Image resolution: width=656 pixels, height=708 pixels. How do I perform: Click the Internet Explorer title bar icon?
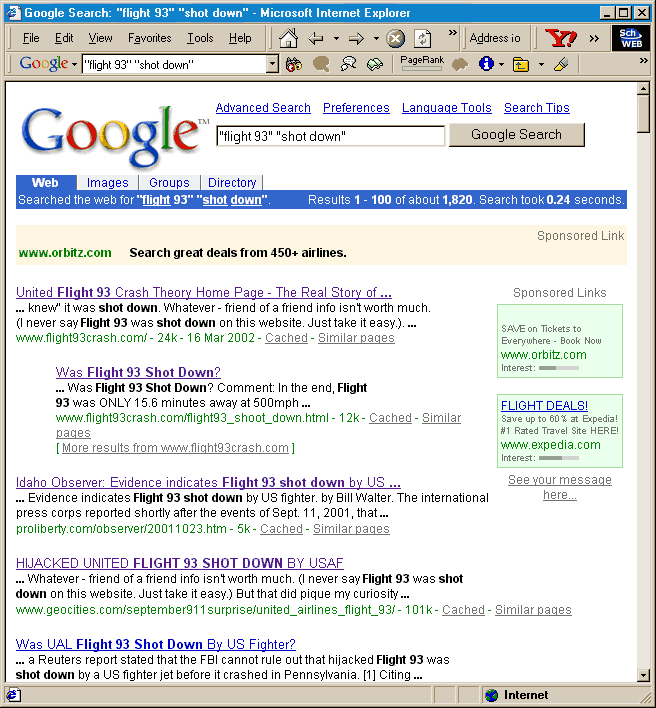click(13, 12)
